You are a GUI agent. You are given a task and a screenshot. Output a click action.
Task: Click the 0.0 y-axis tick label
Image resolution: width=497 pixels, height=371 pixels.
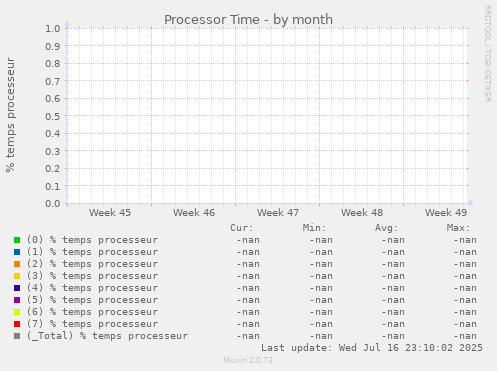click(53, 204)
